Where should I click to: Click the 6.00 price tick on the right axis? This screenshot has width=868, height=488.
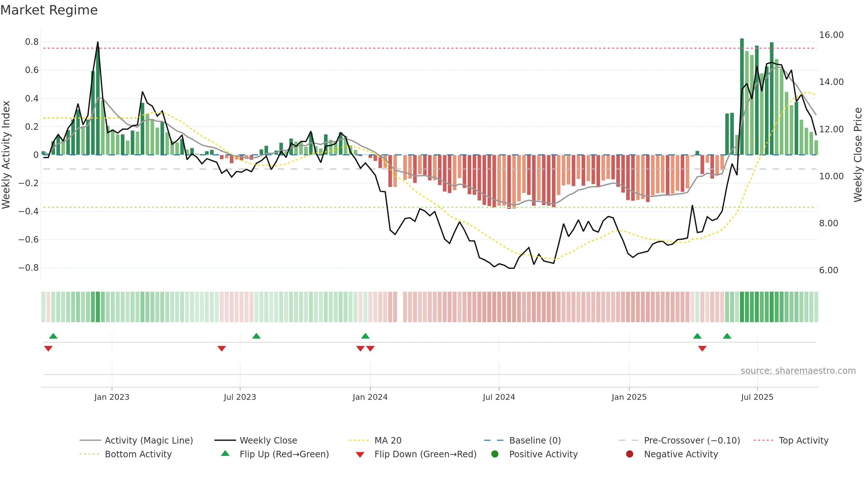click(x=828, y=270)
